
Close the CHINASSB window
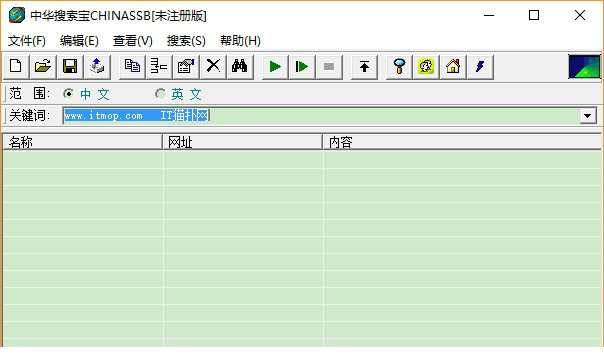tap(580, 15)
